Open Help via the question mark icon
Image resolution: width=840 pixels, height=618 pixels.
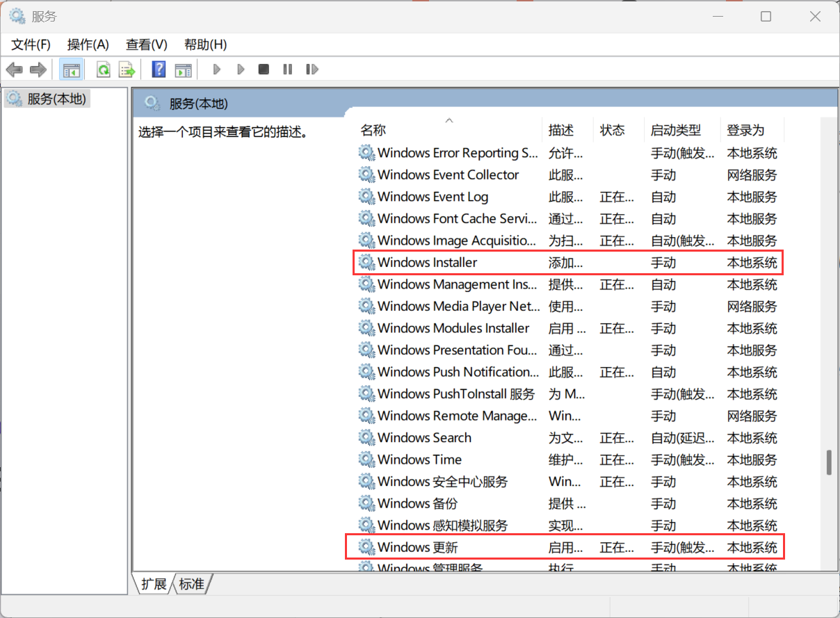point(159,70)
